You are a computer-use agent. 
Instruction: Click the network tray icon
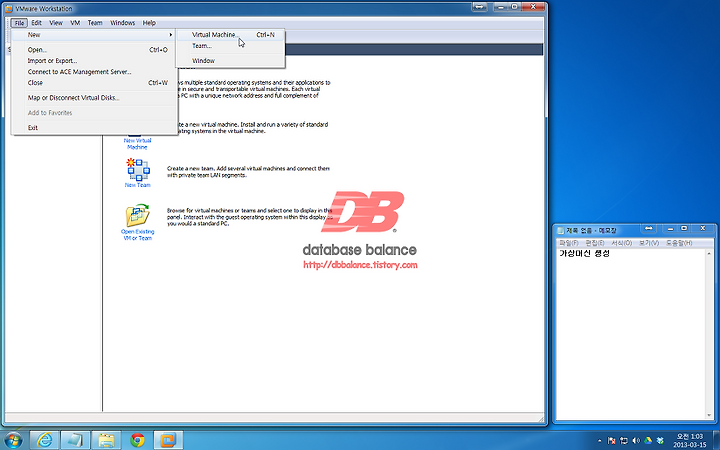point(624,441)
